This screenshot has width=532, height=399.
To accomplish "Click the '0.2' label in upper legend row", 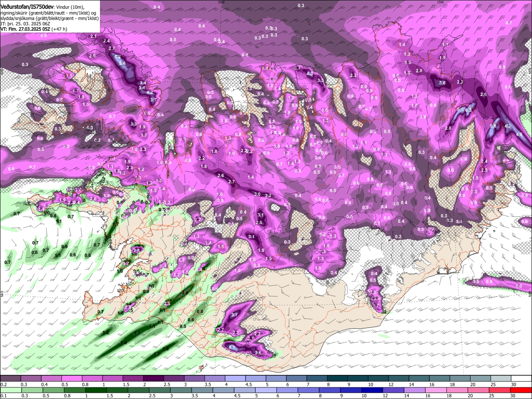I will tap(4, 384).
